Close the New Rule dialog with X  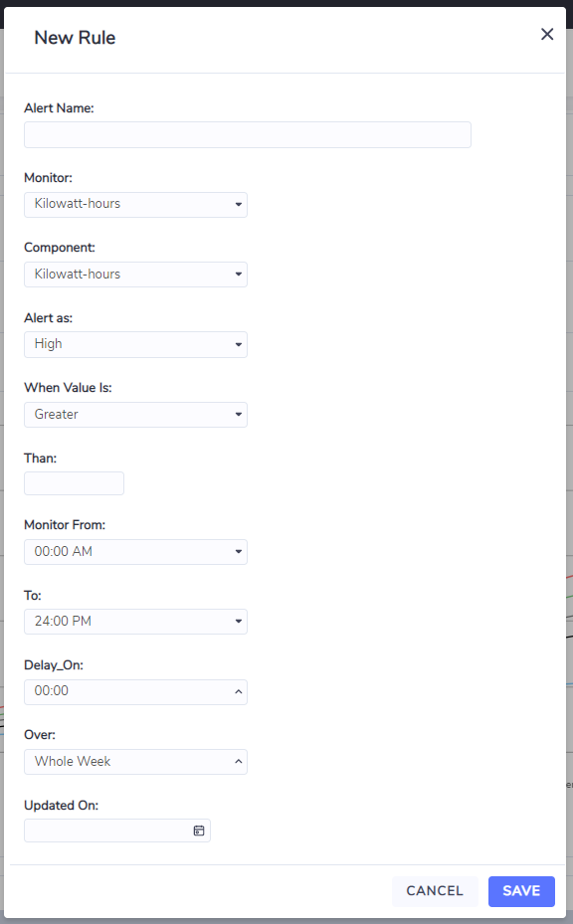547,34
